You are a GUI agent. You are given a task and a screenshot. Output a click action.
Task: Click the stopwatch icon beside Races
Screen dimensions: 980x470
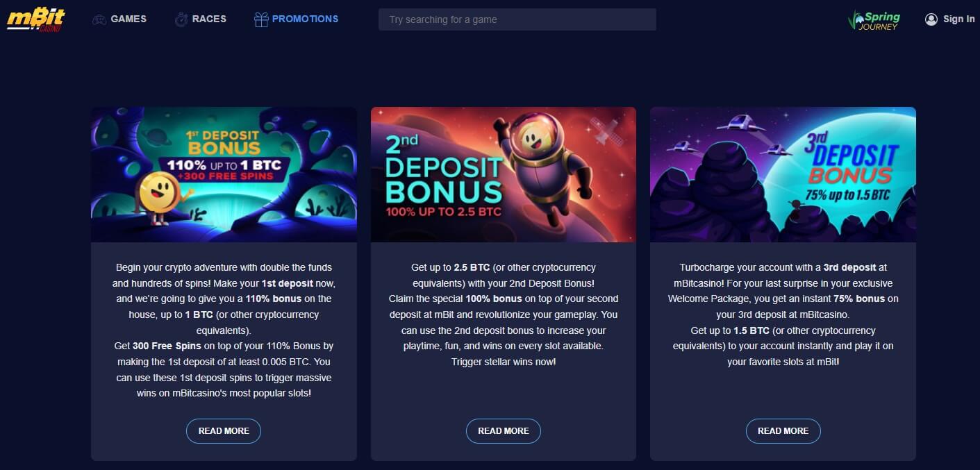[x=181, y=19]
